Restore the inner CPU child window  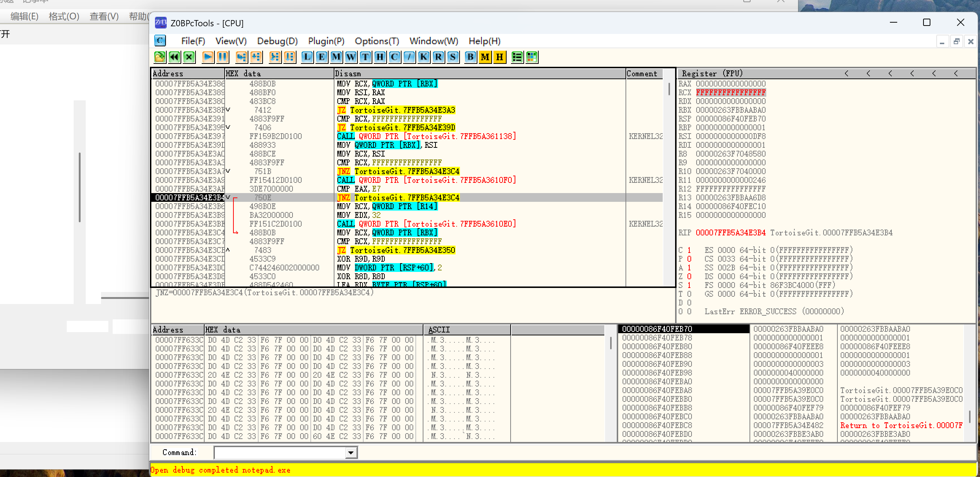coord(956,42)
